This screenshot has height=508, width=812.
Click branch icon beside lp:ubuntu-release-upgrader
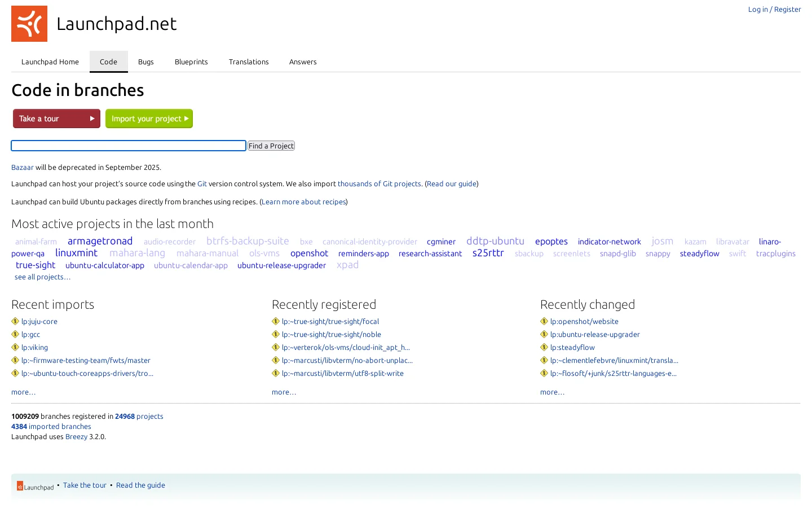click(x=544, y=334)
